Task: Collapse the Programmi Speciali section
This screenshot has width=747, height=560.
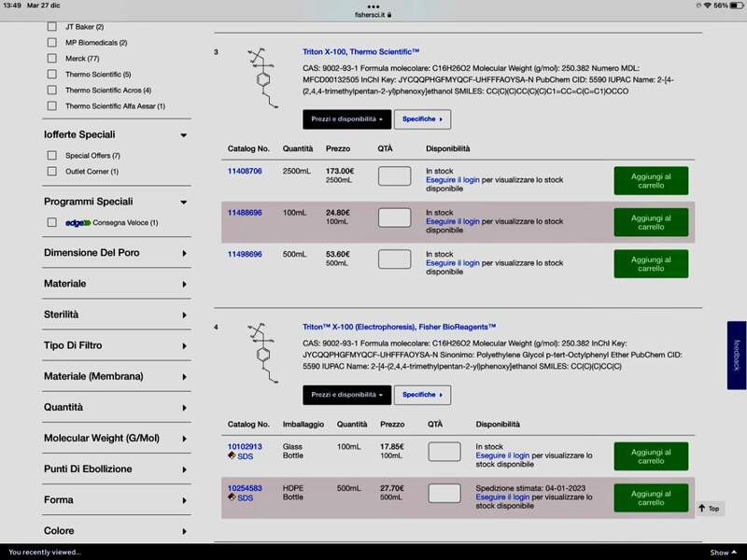Action: [184, 202]
